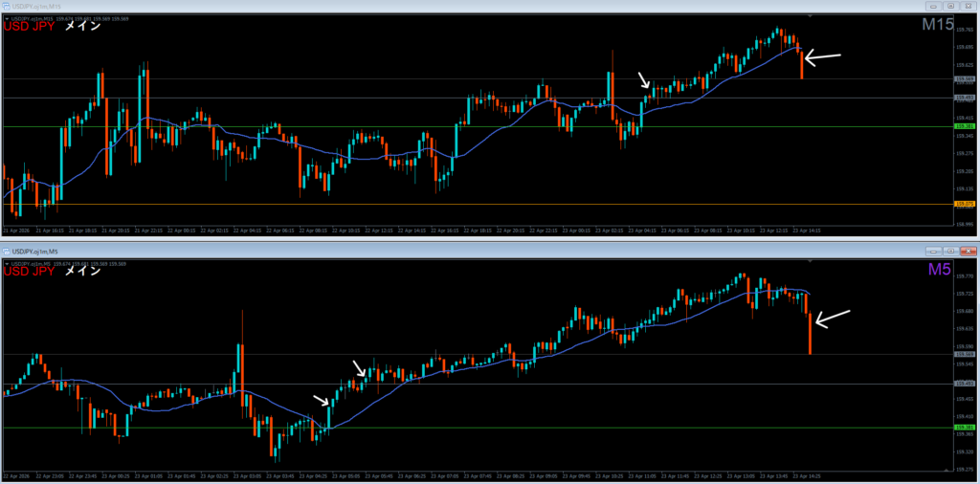Click the gray 159.569 price tag in M5 chart
This screenshot has height=484, width=980.
coord(963,354)
